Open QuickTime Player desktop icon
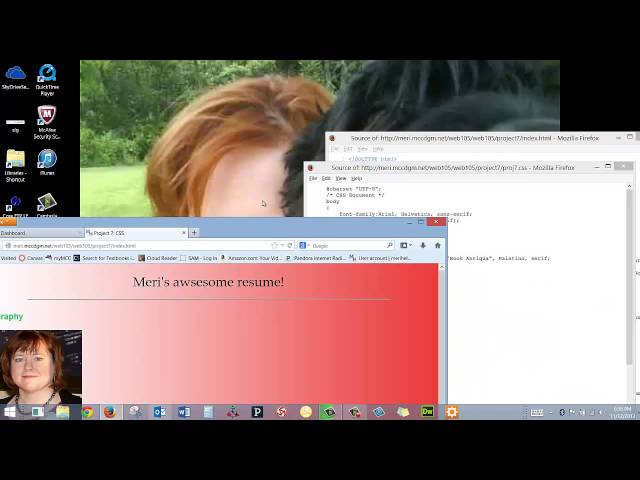Screen dimensions: 640x480 pyautogui.click(x=47, y=80)
